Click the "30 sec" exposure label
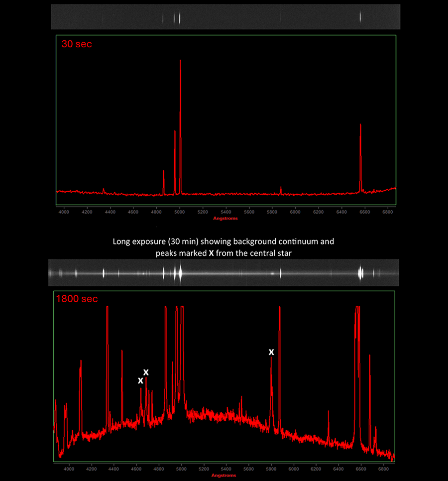448x481 pixels. click(77, 44)
